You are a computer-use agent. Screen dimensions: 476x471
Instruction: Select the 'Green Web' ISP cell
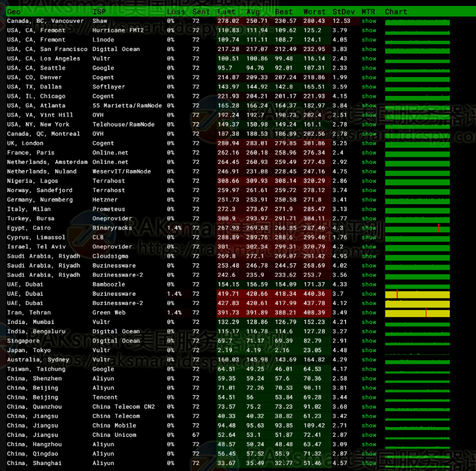109,313
